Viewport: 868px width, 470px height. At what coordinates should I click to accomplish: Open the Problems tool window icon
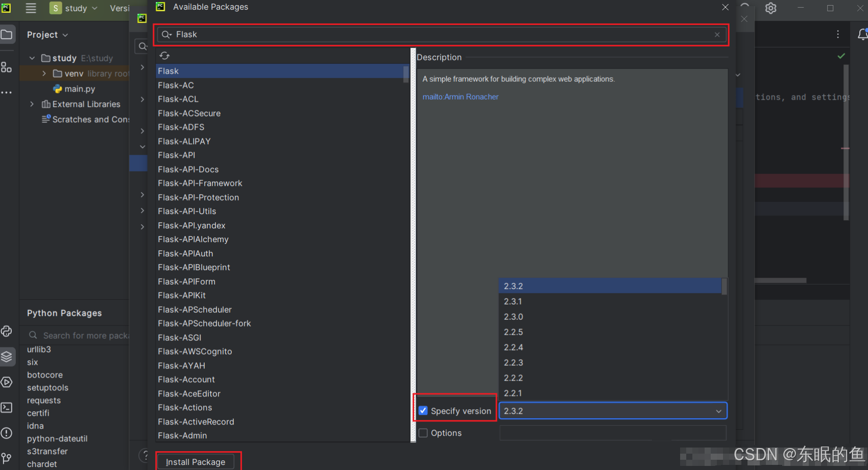click(x=7, y=433)
